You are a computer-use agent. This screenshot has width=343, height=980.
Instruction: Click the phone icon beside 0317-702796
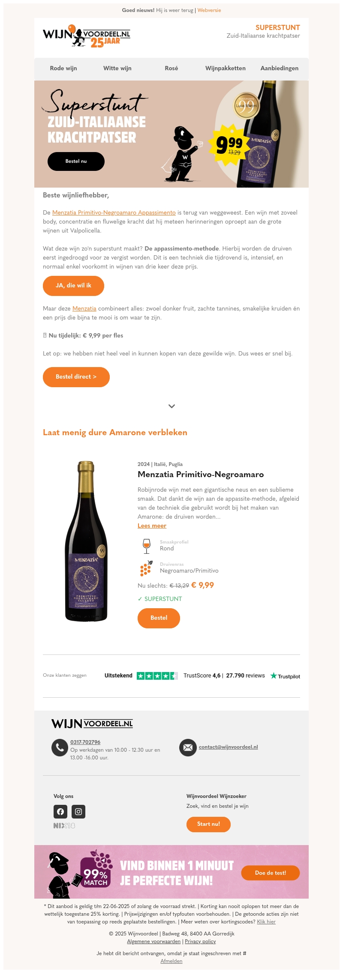click(60, 747)
